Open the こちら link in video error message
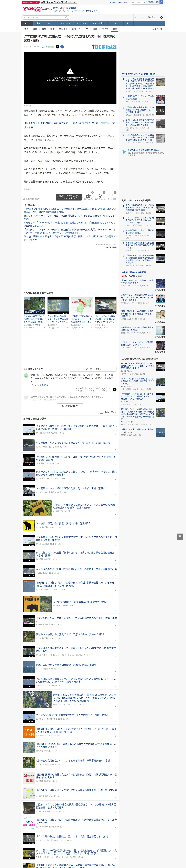The width and height of the screenshot is (186, 868). (74, 81)
